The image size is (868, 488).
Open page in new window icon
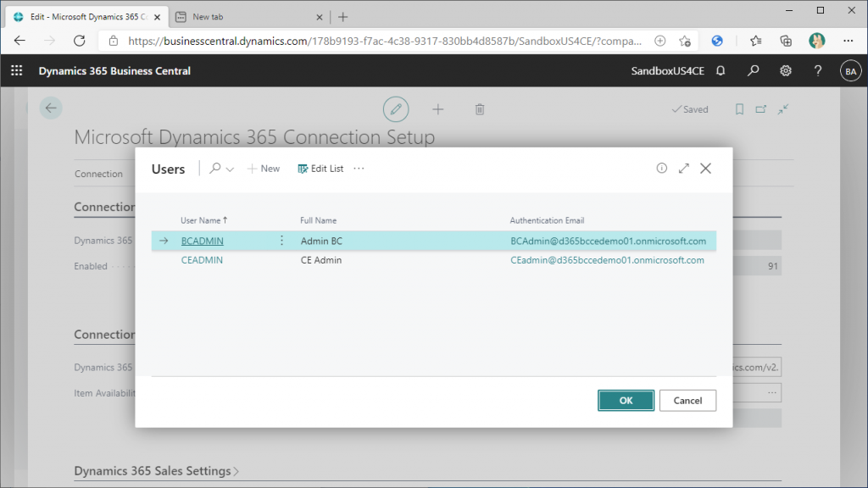point(761,109)
